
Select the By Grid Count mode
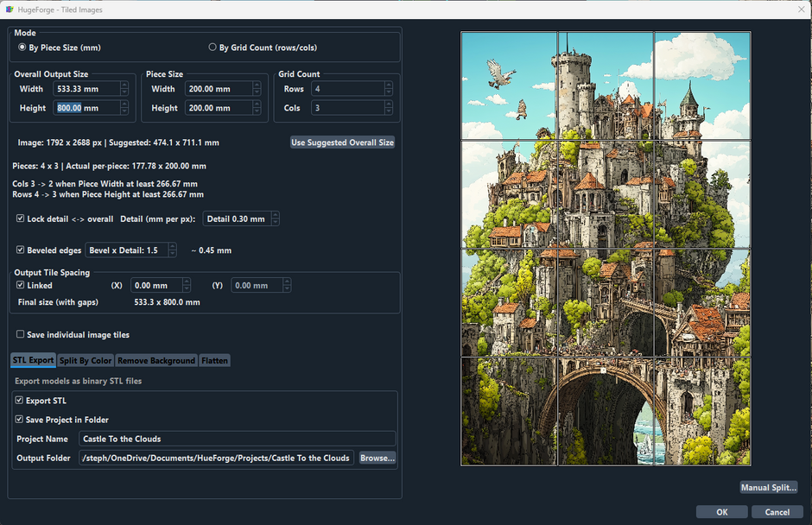tap(212, 47)
